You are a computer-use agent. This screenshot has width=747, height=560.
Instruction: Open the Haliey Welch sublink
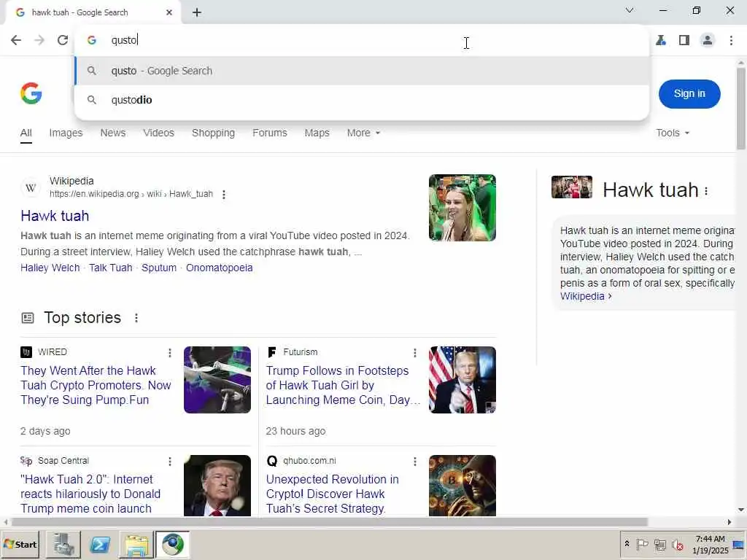50,268
